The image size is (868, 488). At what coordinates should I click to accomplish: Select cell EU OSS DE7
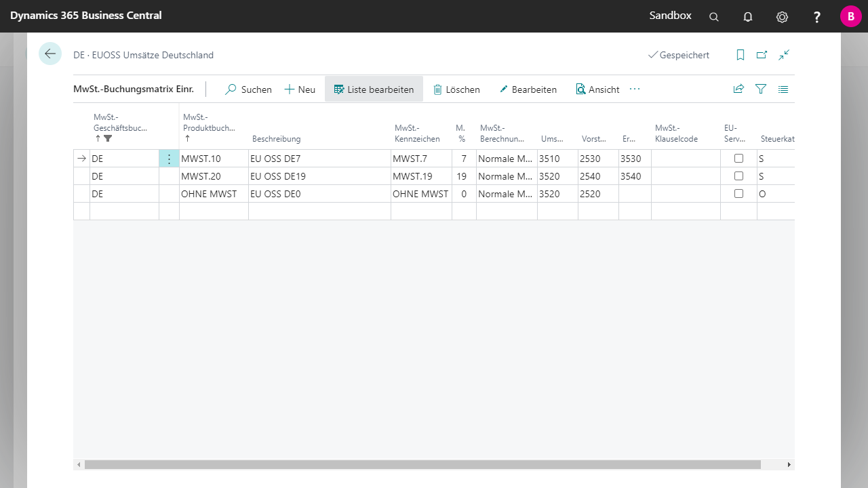click(x=319, y=159)
